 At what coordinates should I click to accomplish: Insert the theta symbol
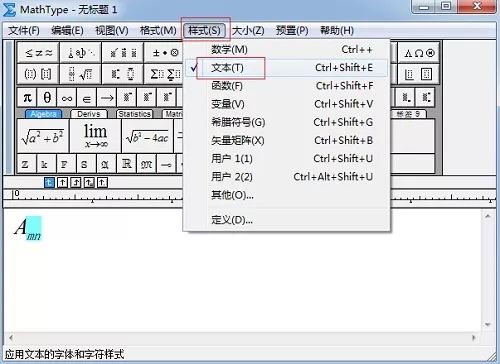click(x=47, y=98)
